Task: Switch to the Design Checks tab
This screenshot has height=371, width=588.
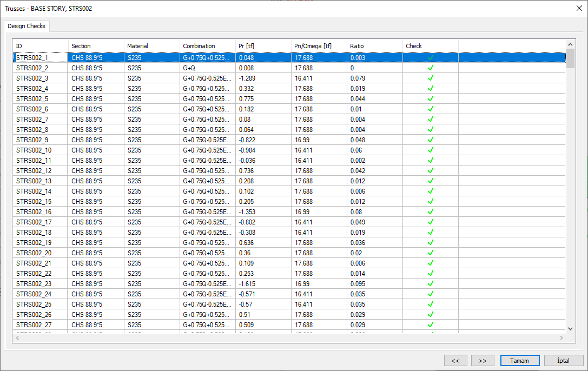Action: (x=27, y=26)
